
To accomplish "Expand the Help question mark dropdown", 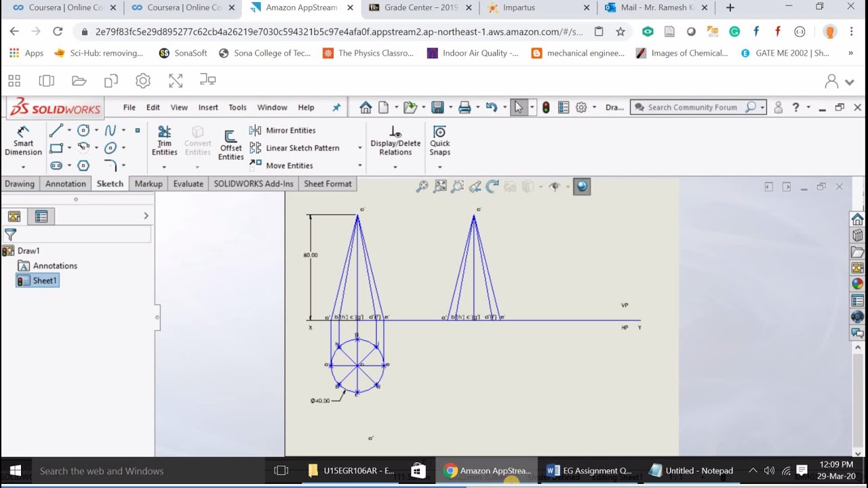I will [x=808, y=107].
